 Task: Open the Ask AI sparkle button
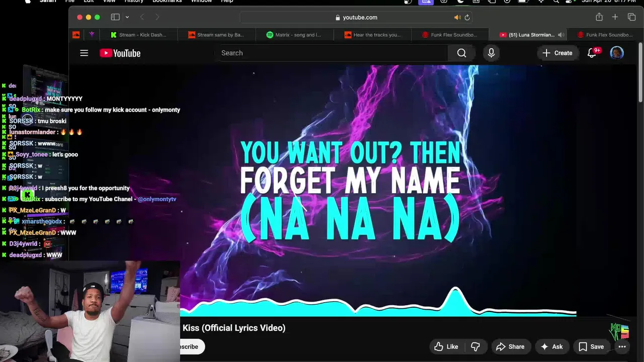click(551, 346)
